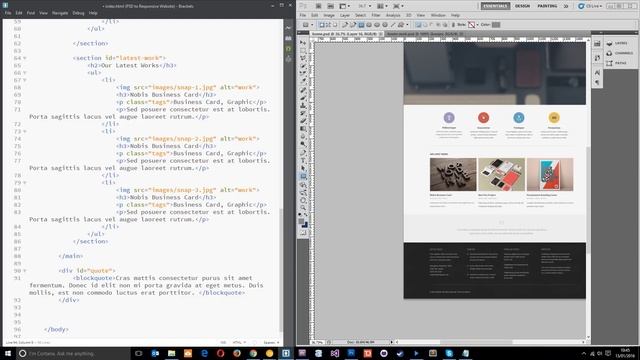
Task: Open Photoshop Layer menu
Action: (x=345, y=15)
